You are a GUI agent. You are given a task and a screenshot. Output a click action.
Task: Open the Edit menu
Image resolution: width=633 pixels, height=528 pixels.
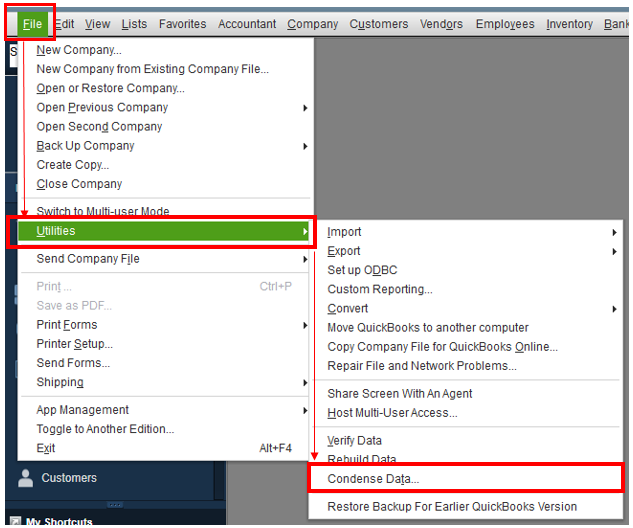64,24
